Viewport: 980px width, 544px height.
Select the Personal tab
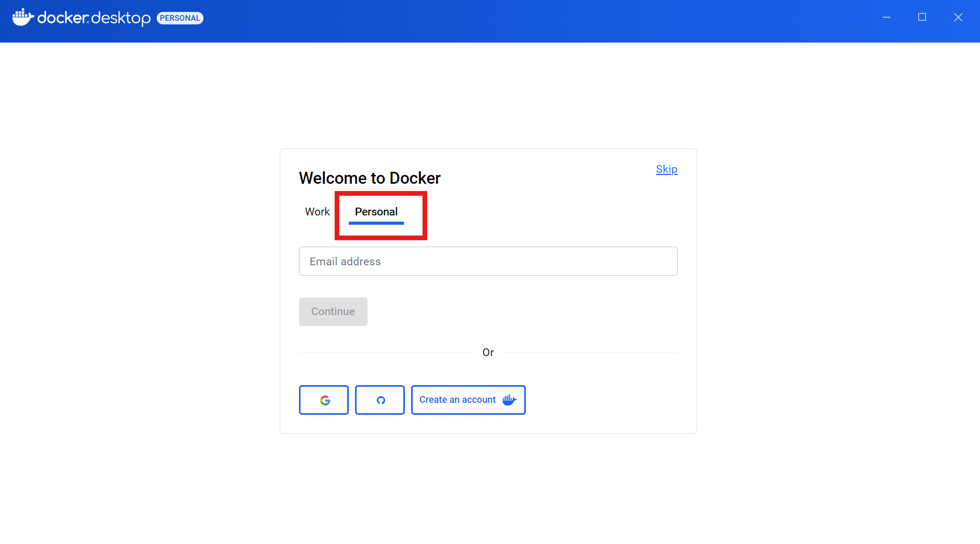click(x=376, y=212)
